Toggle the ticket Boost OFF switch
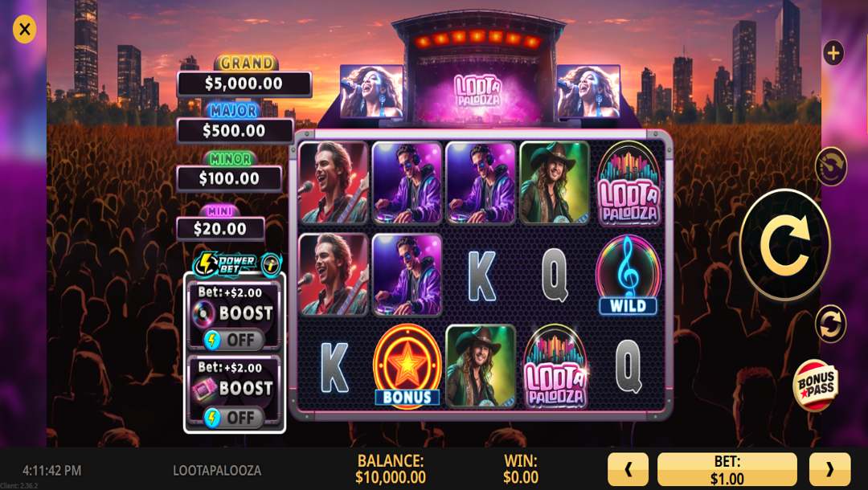 [233, 418]
